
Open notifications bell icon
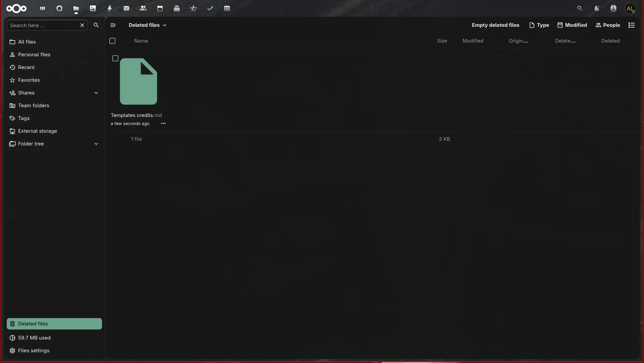tap(597, 8)
